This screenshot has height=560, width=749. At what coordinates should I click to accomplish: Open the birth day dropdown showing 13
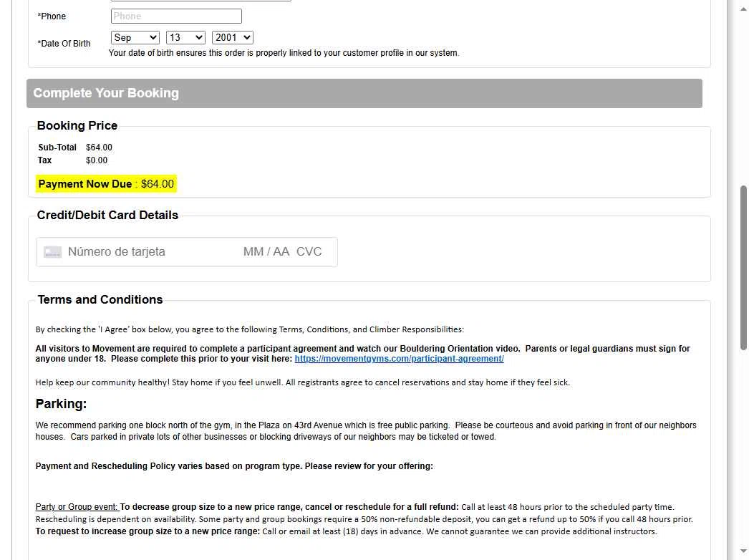click(x=185, y=38)
